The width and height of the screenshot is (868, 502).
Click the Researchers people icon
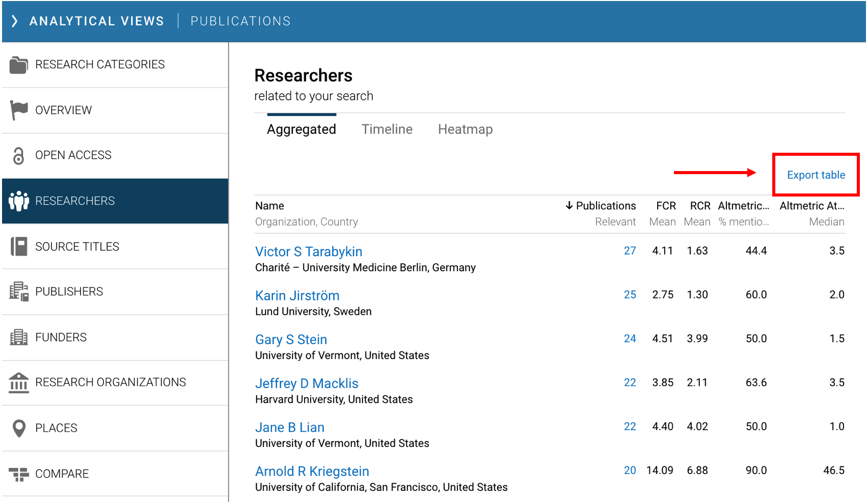(x=19, y=201)
